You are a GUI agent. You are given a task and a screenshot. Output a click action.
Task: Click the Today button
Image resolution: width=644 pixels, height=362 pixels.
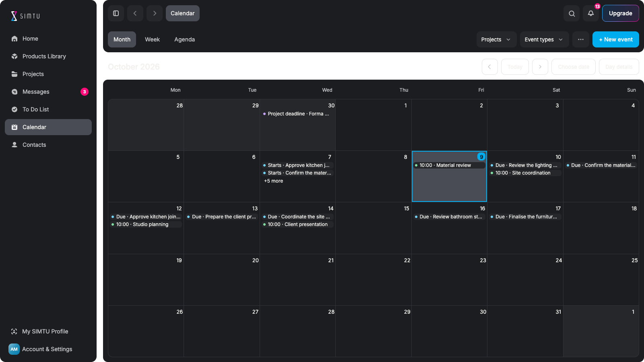pyautogui.click(x=515, y=67)
